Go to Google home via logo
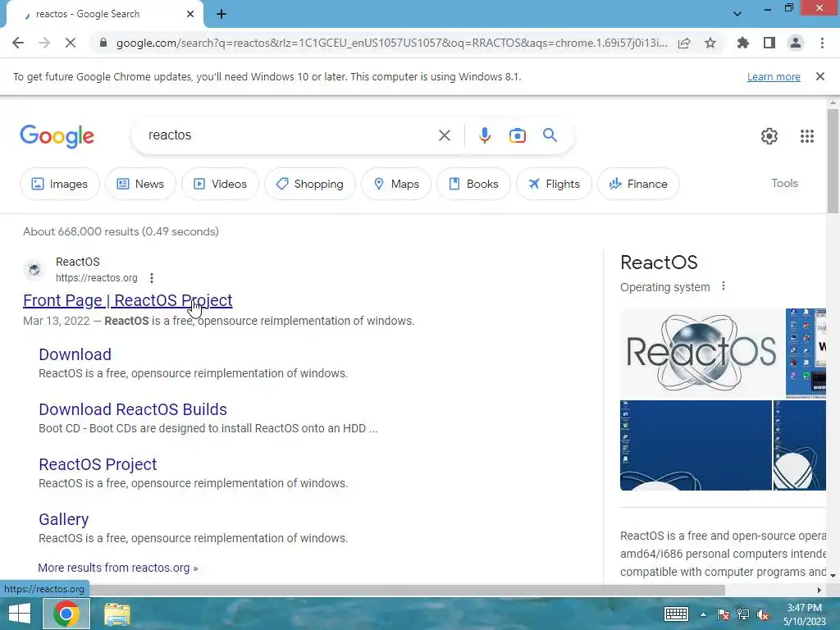This screenshot has width=840, height=630. click(57, 136)
